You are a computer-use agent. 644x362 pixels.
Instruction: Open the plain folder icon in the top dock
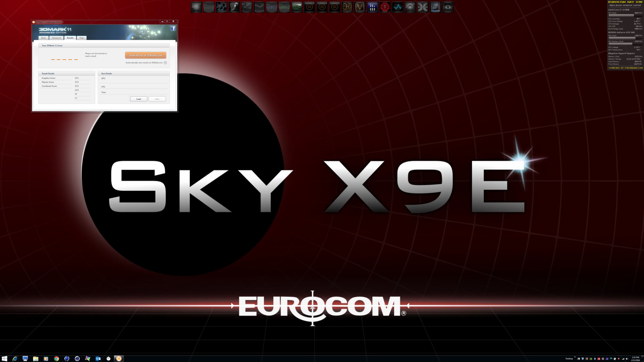209,7
